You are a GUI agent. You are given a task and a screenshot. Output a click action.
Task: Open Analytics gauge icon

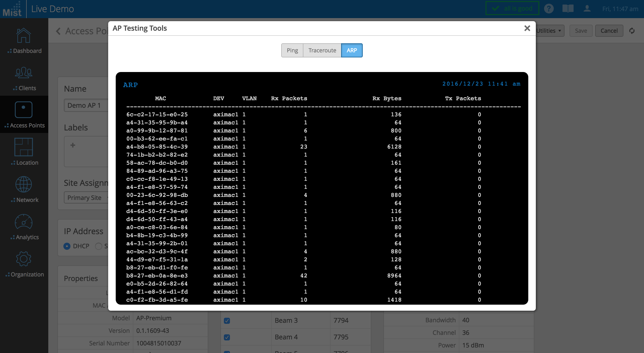point(24,222)
